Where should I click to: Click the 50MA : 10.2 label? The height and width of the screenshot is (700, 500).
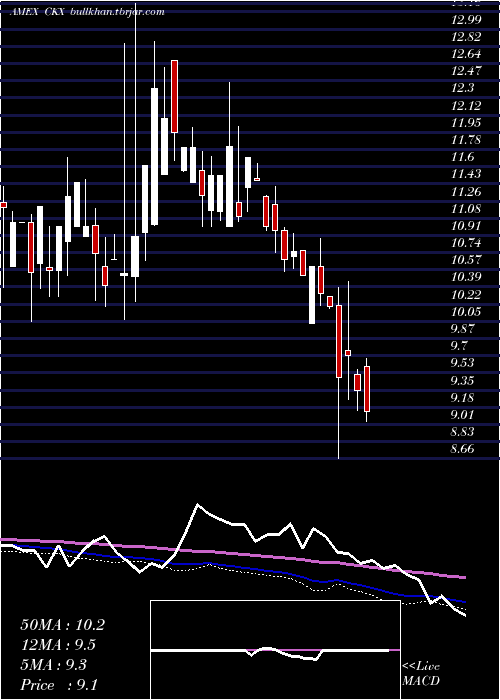coord(62,625)
